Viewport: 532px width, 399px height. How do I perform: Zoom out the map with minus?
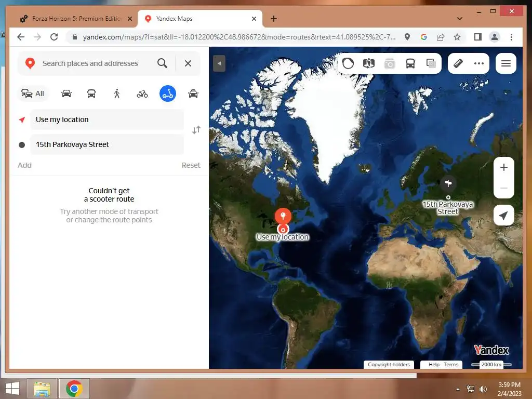[x=504, y=188]
